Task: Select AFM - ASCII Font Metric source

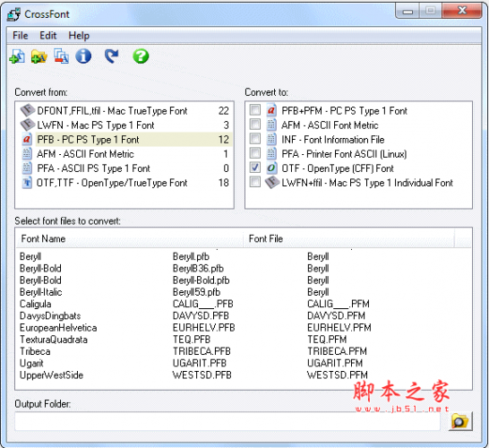Action: 124,153
